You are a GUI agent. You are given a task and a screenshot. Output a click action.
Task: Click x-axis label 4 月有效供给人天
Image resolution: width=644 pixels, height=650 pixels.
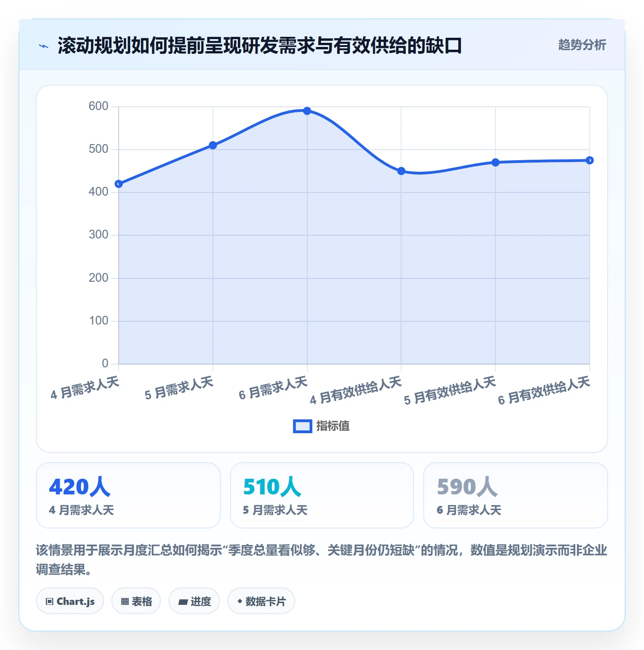point(356,390)
